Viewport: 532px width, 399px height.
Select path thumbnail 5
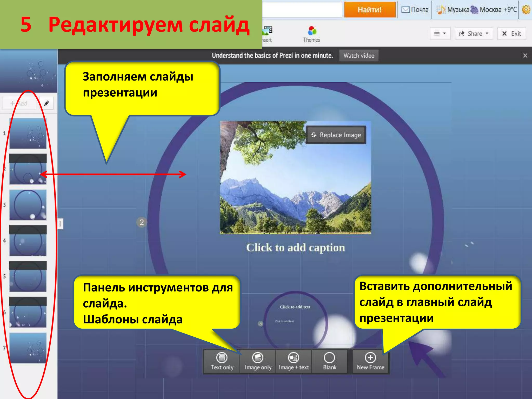click(x=28, y=276)
